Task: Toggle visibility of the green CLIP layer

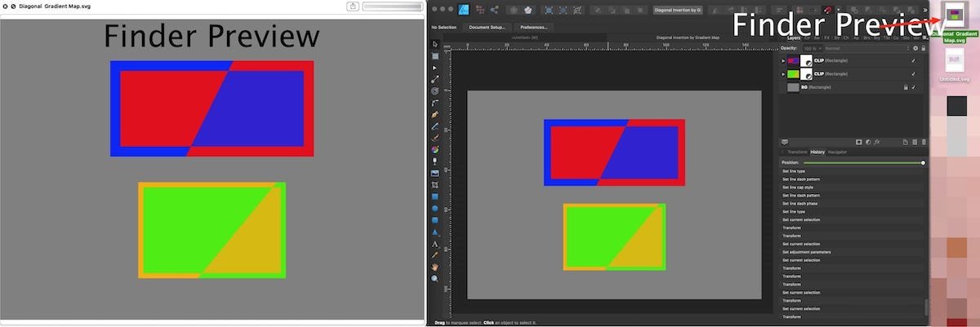Action: (x=913, y=74)
